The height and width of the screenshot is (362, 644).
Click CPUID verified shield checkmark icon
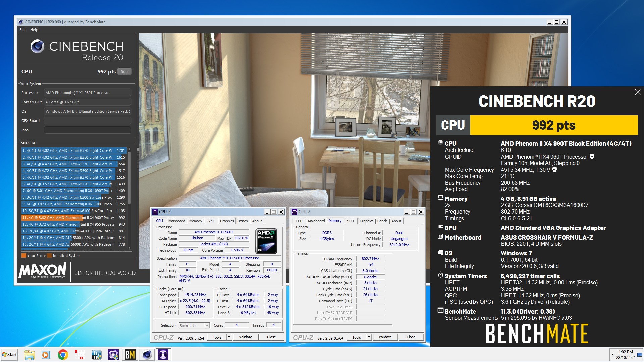pyautogui.click(x=592, y=157)
